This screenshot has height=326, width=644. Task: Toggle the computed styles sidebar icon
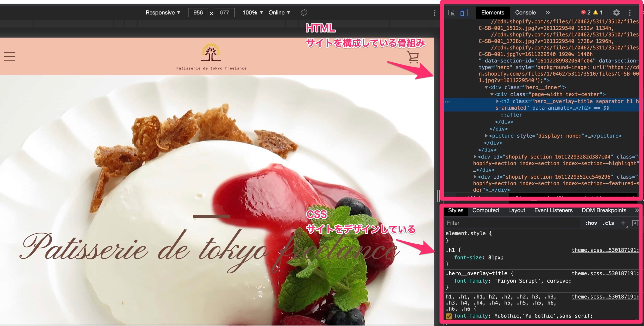point(635,223)
